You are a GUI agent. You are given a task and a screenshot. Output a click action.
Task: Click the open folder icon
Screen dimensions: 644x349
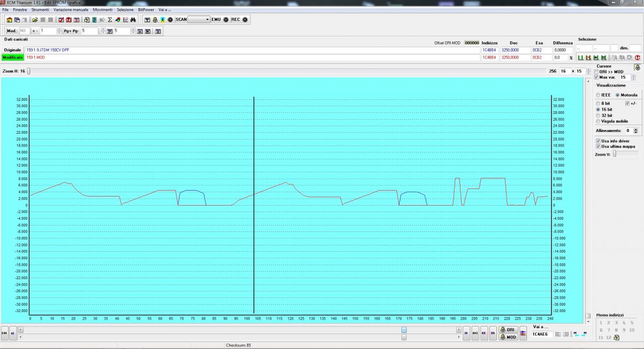[x=34, y=20]
